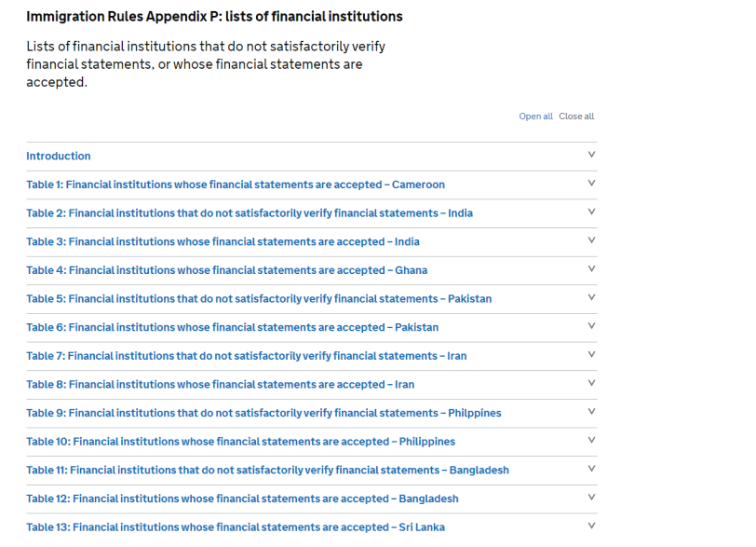Click the chevron arrow on Table 12 Bangladesh row
This screenshot has width=756, height=547.
(x=591, y=498)
